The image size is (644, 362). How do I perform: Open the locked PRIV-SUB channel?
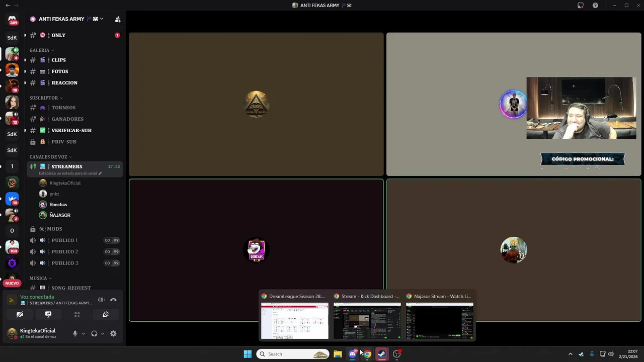point(74,142)
